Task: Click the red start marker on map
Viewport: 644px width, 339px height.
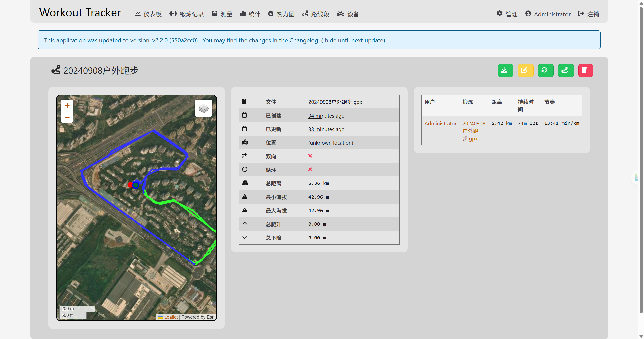Action: [x=130, y=185]
